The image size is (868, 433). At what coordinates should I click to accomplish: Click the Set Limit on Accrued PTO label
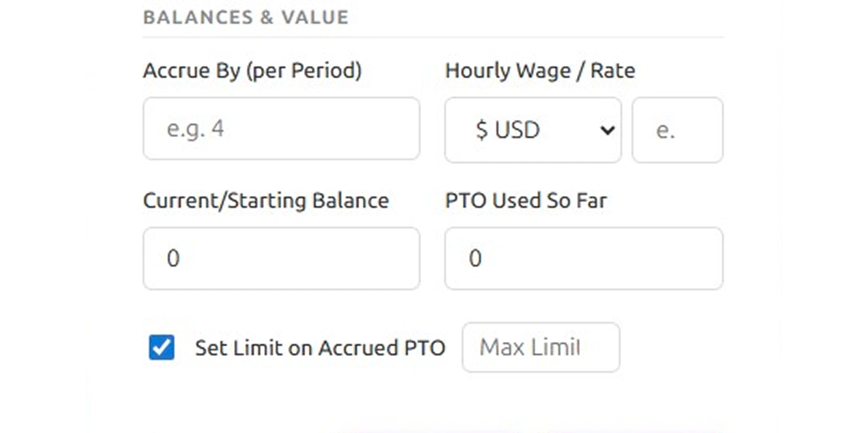click(x=320, y=347)
